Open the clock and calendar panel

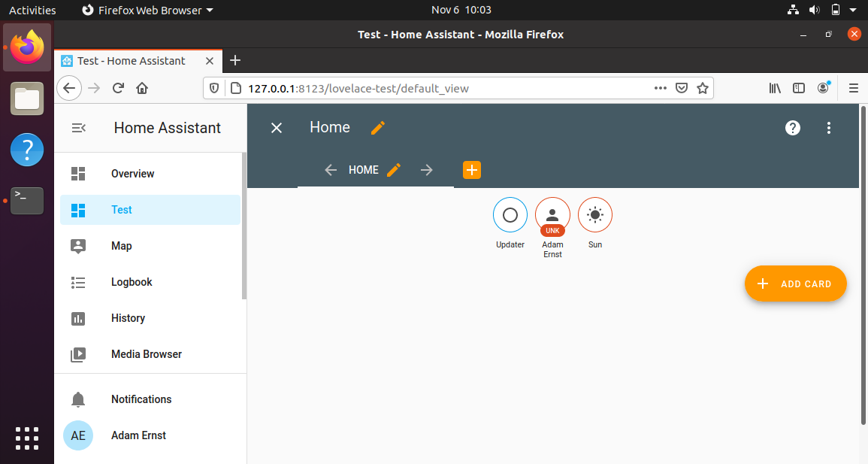[461, 10]
